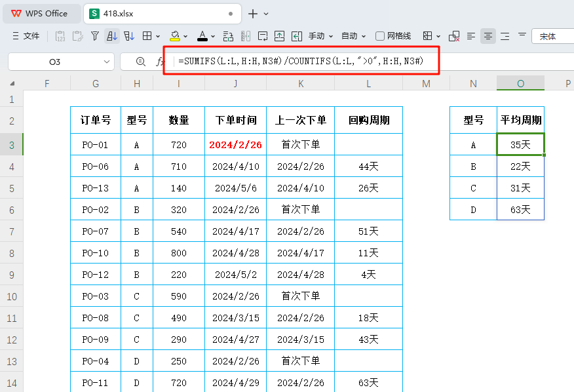
Task: Click the paste as values icon
Action: pos(60,36)
